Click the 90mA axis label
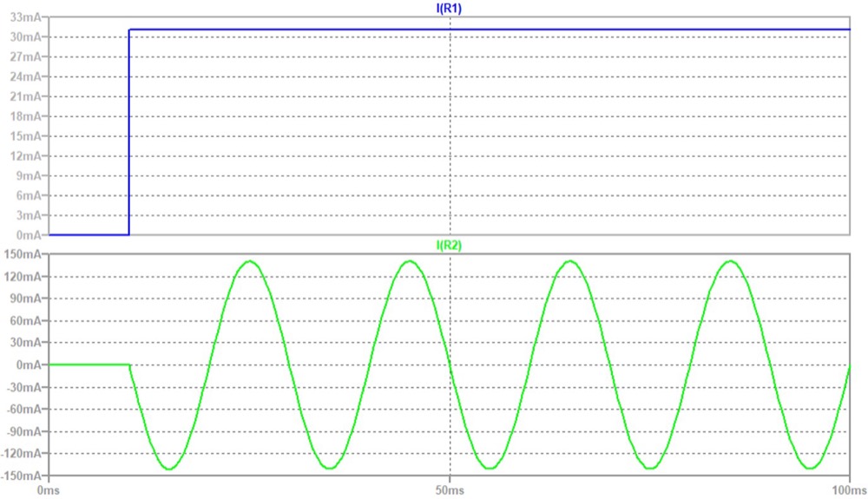This screenshot has width=868, height=499. point(25,299)
